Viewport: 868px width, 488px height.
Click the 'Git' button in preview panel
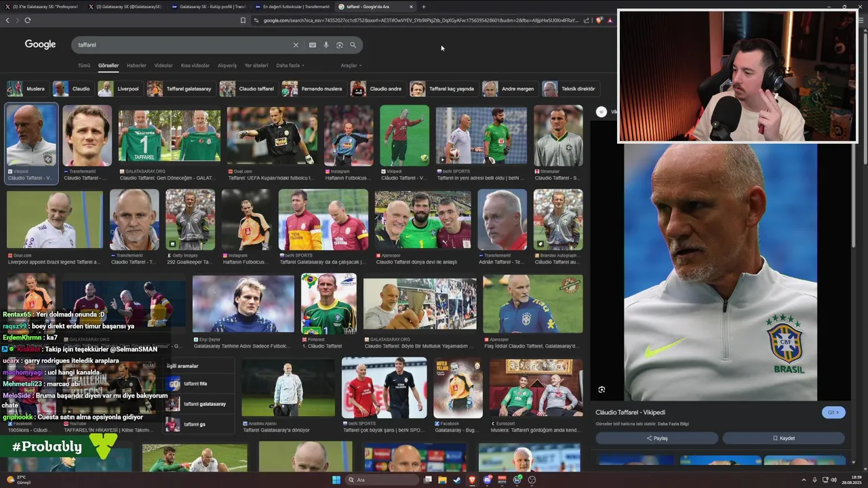(x=833, y=412)
